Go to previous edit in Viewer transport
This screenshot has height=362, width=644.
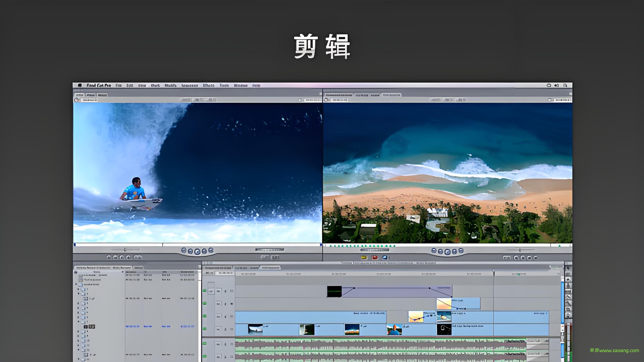pyautogui.click(x=184, y=250)
